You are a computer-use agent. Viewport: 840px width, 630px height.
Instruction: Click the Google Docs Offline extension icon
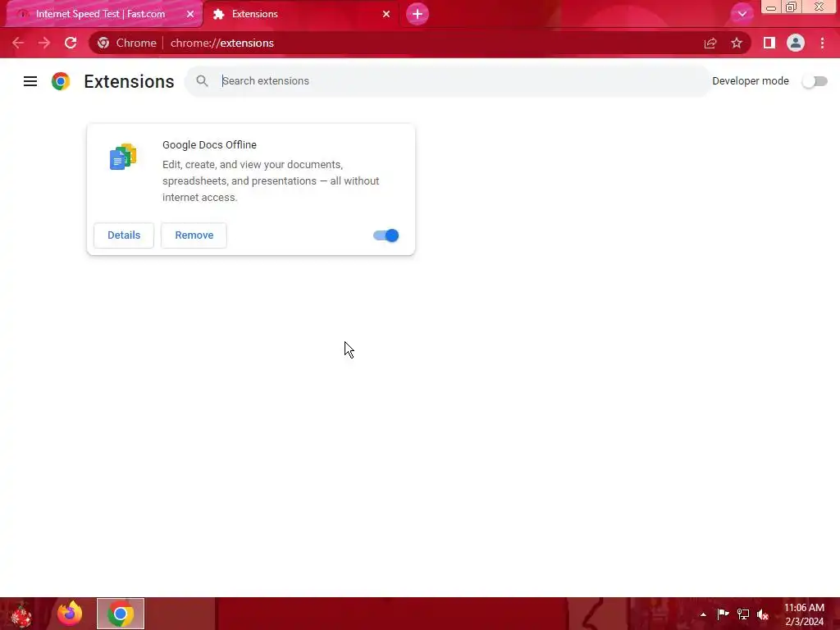click(x=123, y=157)
